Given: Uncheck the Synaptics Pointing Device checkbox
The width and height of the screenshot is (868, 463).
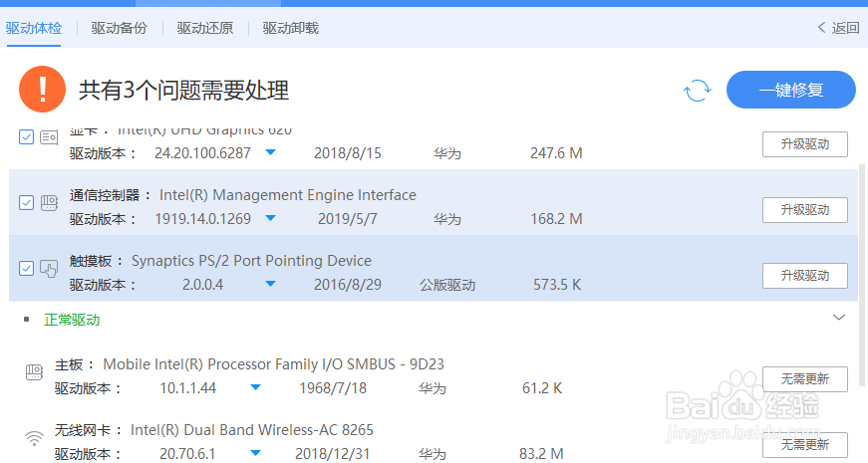Looking at the screenshot, I should pos(26,269).
